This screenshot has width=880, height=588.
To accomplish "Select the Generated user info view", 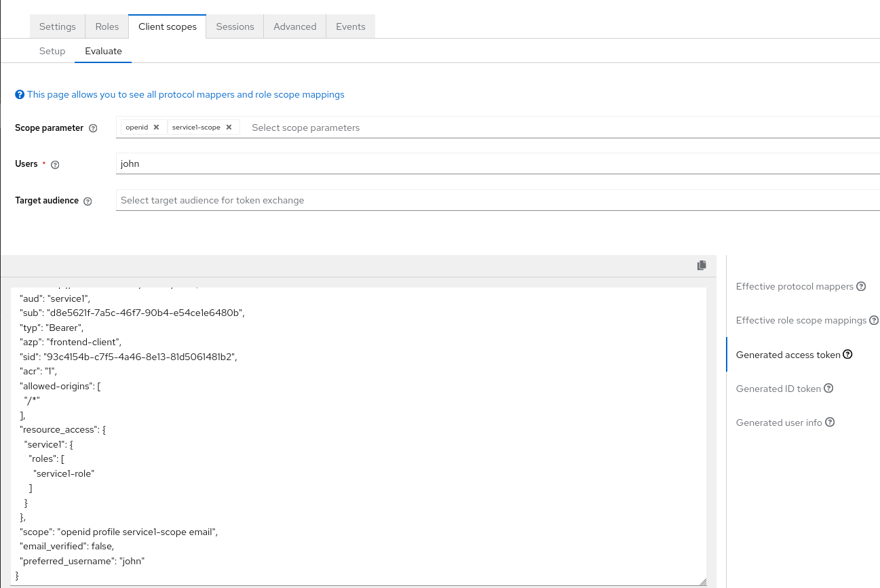I will pos(778,423).
